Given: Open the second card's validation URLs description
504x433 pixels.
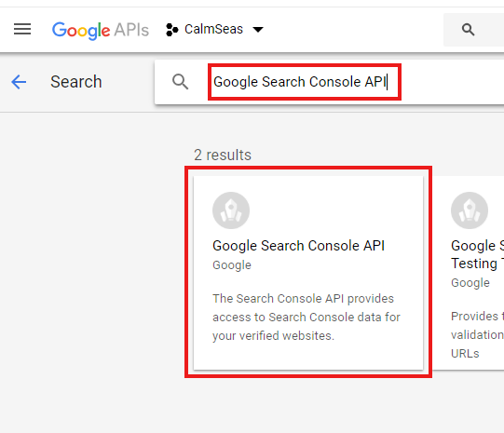Looking at the screenshot, I should 477,334.
